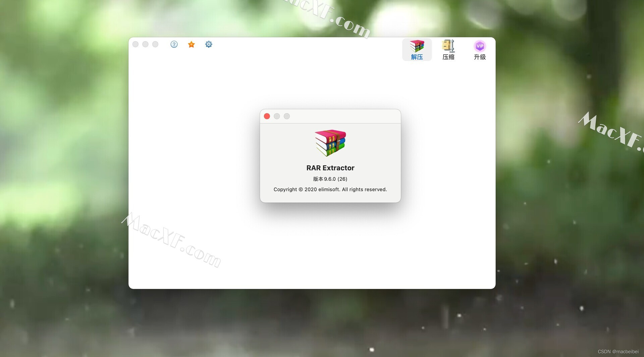
Task: Open the 升级 VIP upgrade tab
Action: [480, 50]
